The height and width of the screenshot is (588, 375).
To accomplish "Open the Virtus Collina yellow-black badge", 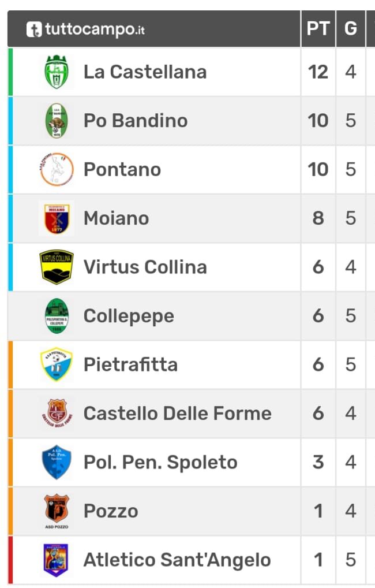I will click(x=57, y=267).
